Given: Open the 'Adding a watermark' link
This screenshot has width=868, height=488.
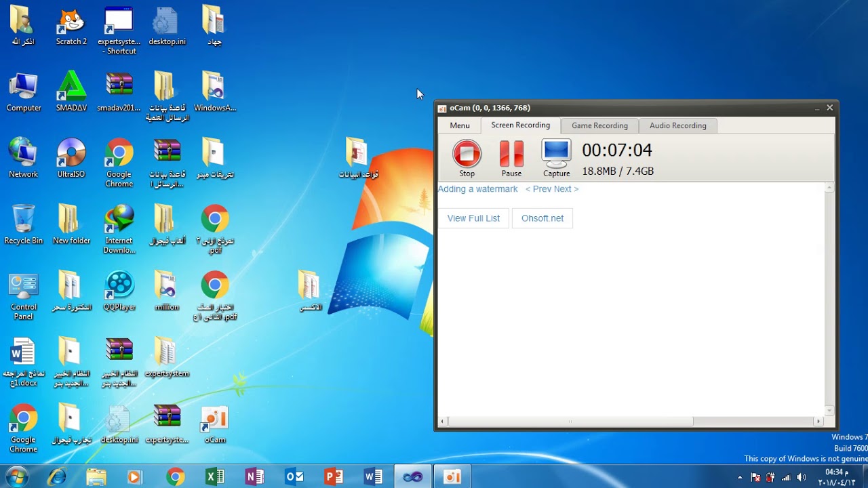Looking at the screenshot, I should tap(477, 189).
